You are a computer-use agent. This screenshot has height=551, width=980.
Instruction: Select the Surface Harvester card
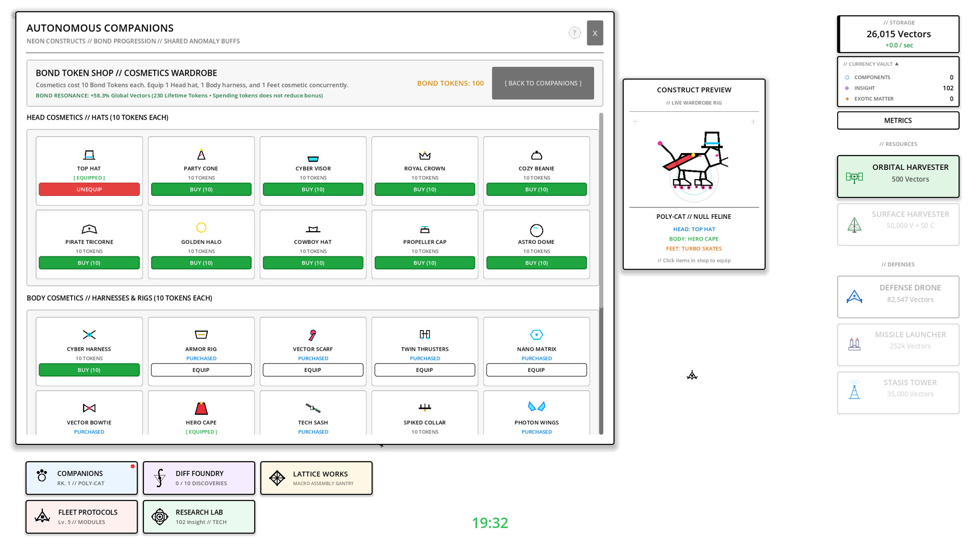(x=898, y=224)
